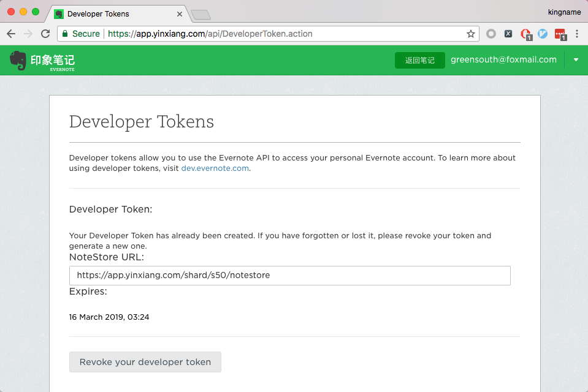Click the green padlock Secure indicator
Screen dimensions: 588x392
[x=81, y=34]
